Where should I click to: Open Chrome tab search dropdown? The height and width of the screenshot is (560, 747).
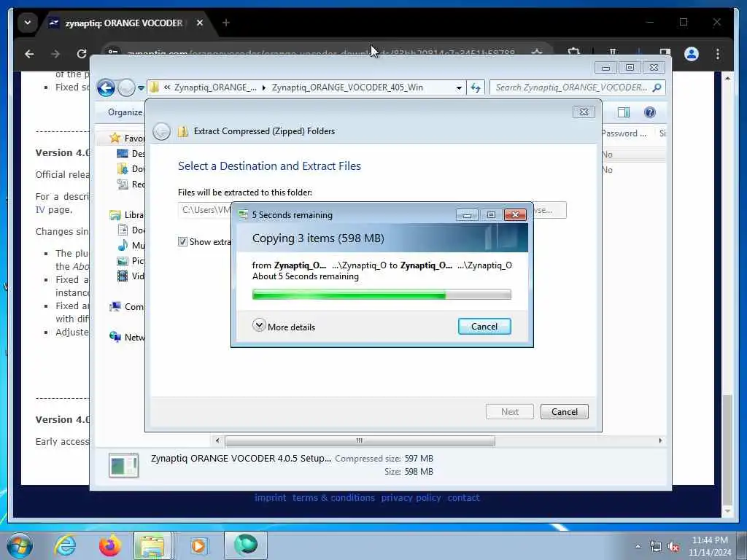pyautogui.click(x=28, y=23)
